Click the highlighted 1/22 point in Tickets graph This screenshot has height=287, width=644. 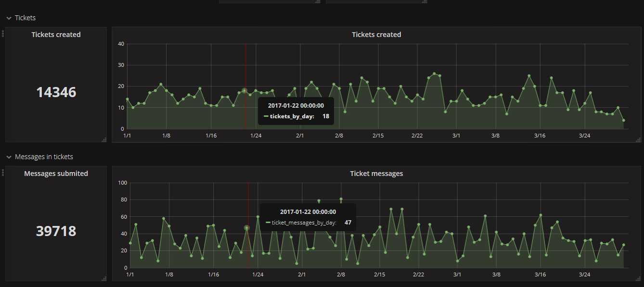pyautogui.click(x=245, y=90)
